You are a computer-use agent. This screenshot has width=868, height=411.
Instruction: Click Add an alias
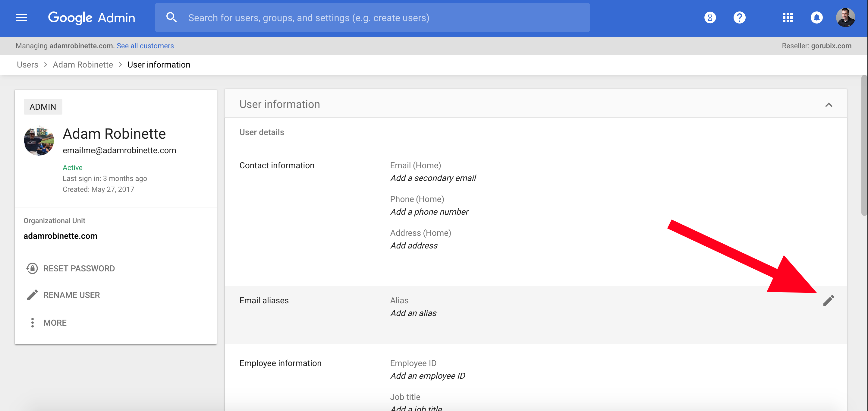click(413, 313)
